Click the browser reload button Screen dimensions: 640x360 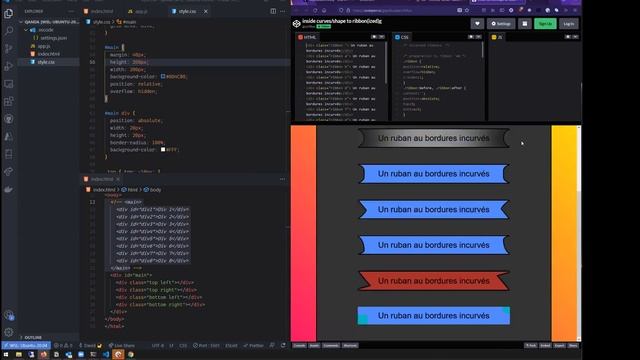[315, 10]
